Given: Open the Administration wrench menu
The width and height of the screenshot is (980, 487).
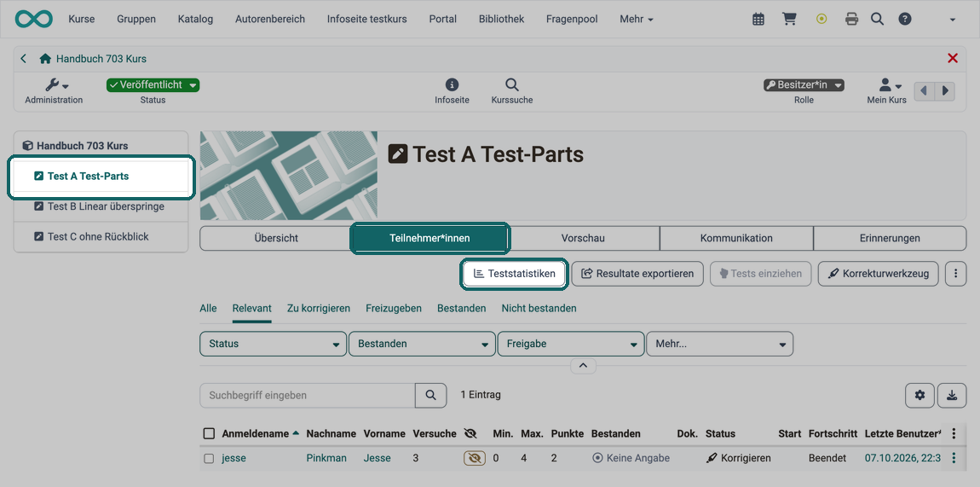Looking at the screenshot, I should coord(54,90).
